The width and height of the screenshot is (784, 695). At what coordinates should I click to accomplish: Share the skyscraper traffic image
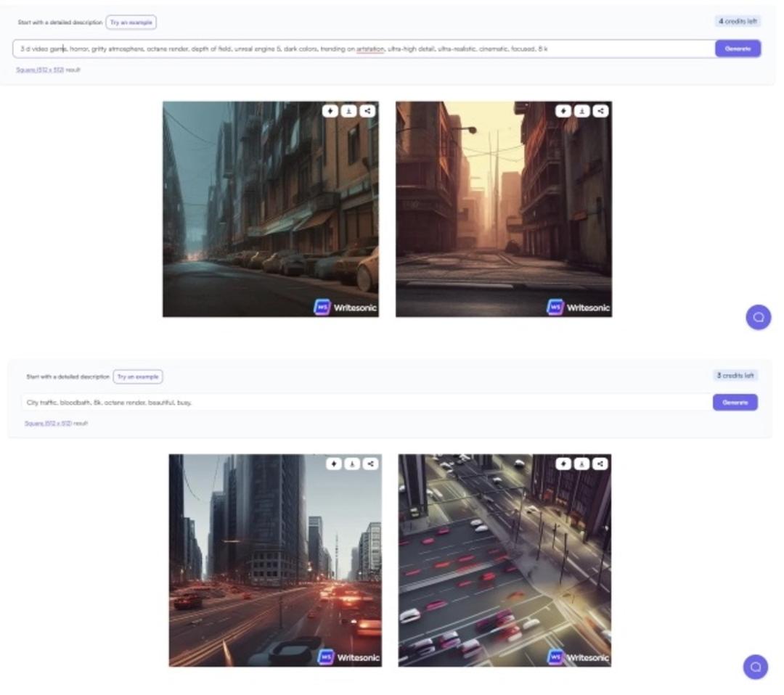point(370,464)
